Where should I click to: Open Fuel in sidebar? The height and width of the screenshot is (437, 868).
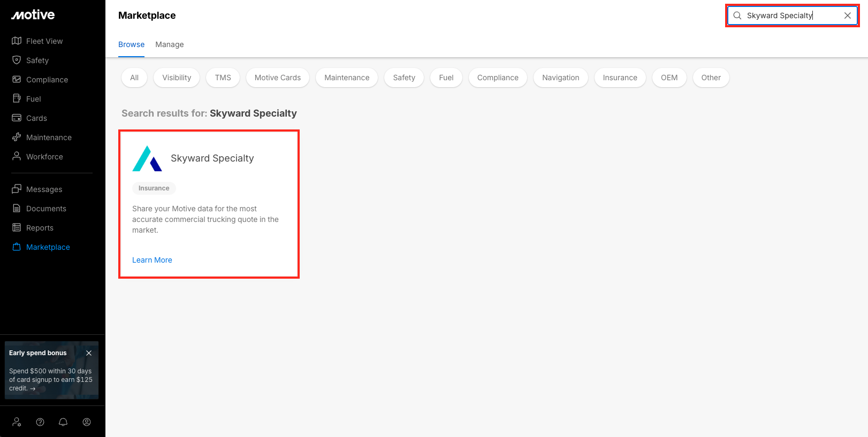(34, 99)
